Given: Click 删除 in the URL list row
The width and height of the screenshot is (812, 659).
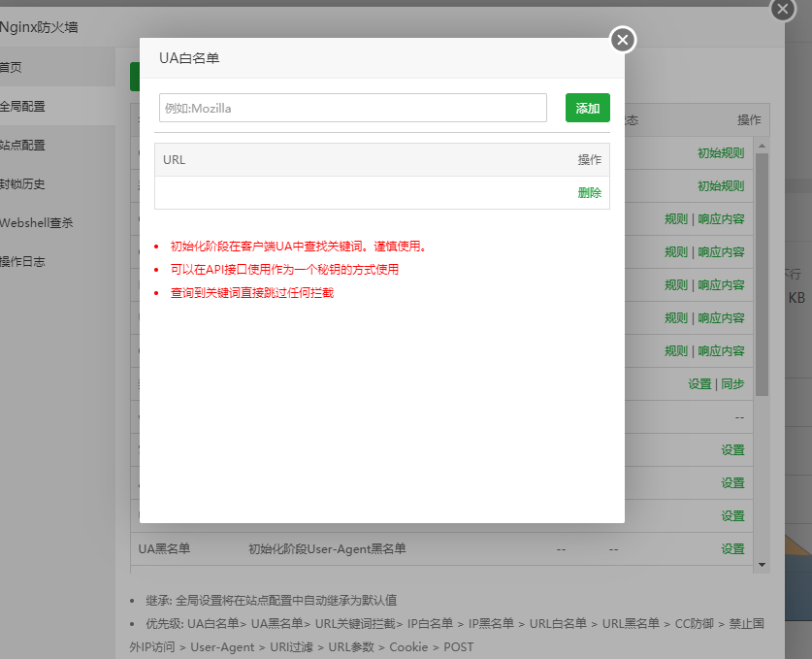Looking at the screenshot, I should (589, 193).
